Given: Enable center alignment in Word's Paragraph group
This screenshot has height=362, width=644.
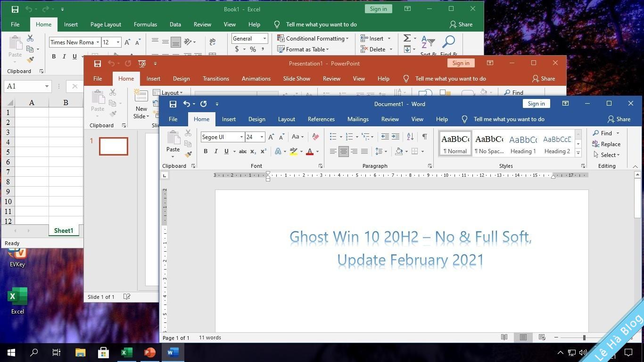Looking at the screenshot, I should (x=344, y=151).
